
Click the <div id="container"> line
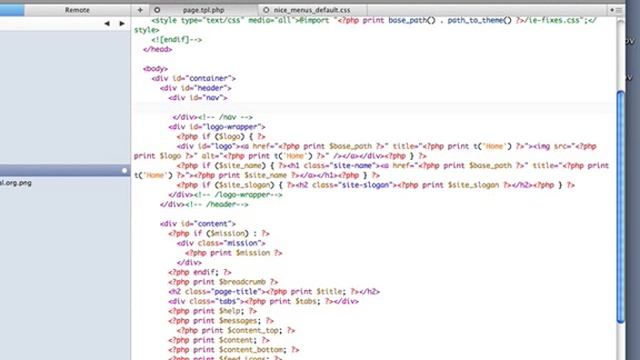click(193, 78)
